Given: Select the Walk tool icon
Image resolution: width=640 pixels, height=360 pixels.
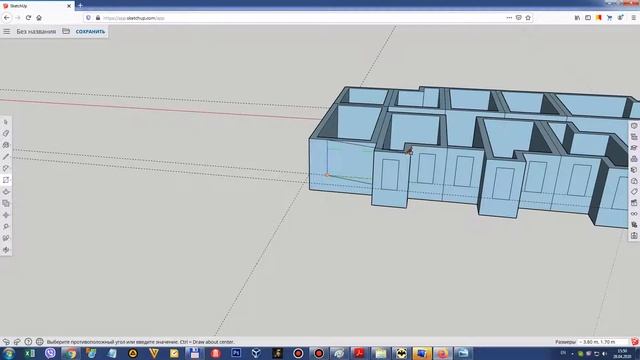Looking at the screenshot, I should pos(6,238).
